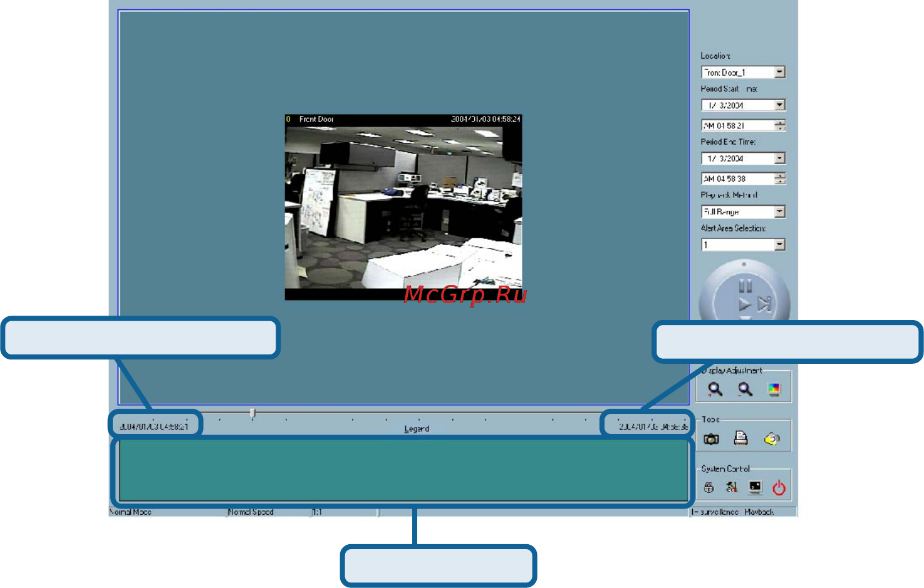
Task: Click the timeline start timestamp 2004/01/03 04:58:21
Action: (x=154, y=426)
